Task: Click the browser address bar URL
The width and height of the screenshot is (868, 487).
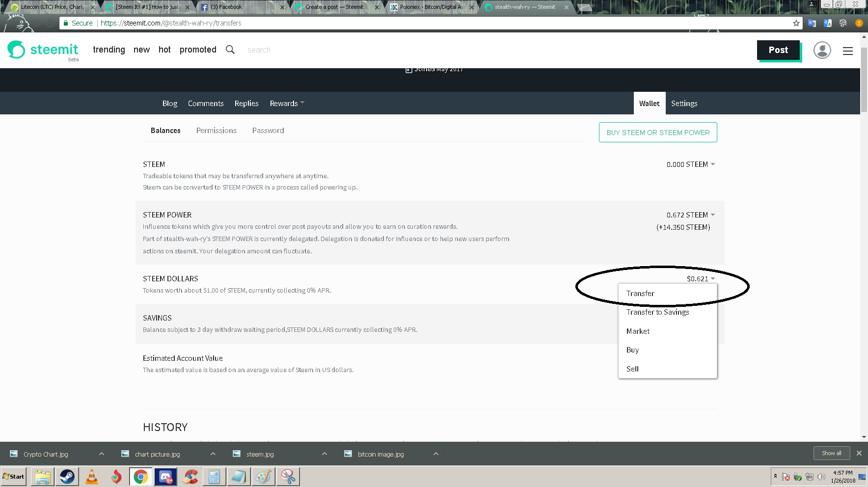Action: [x=171, y=23]
